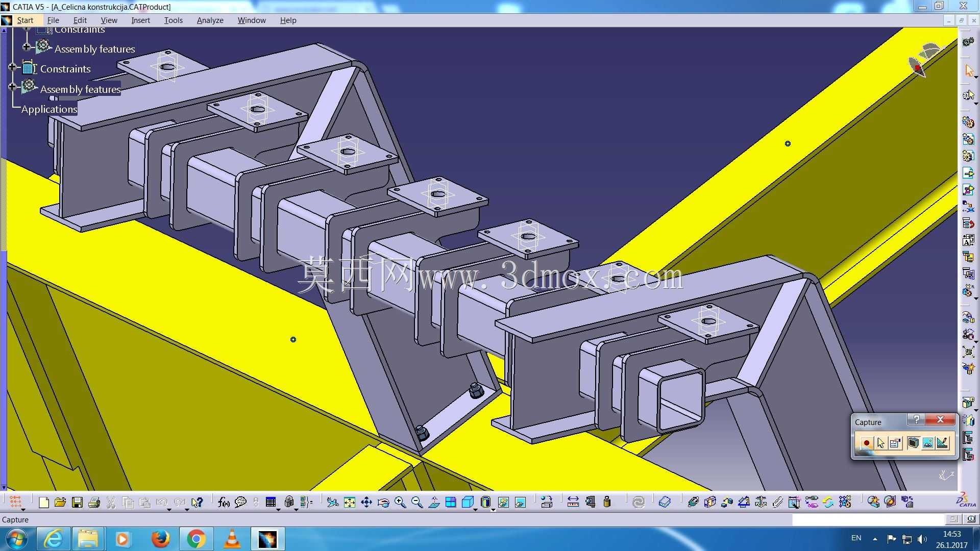Select the top-level Constraints tree label
The image size is (980, 551).
(x=65, y=69)
